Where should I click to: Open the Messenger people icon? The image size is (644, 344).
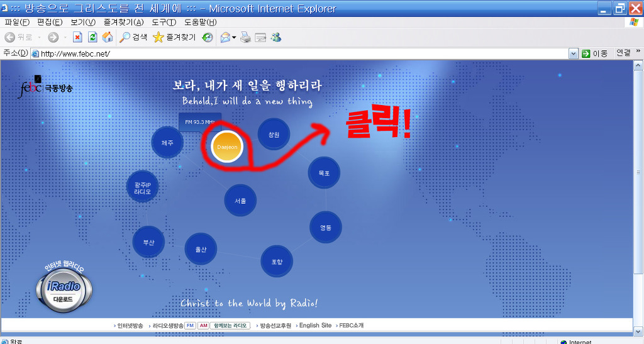click(x=276, y=37)
